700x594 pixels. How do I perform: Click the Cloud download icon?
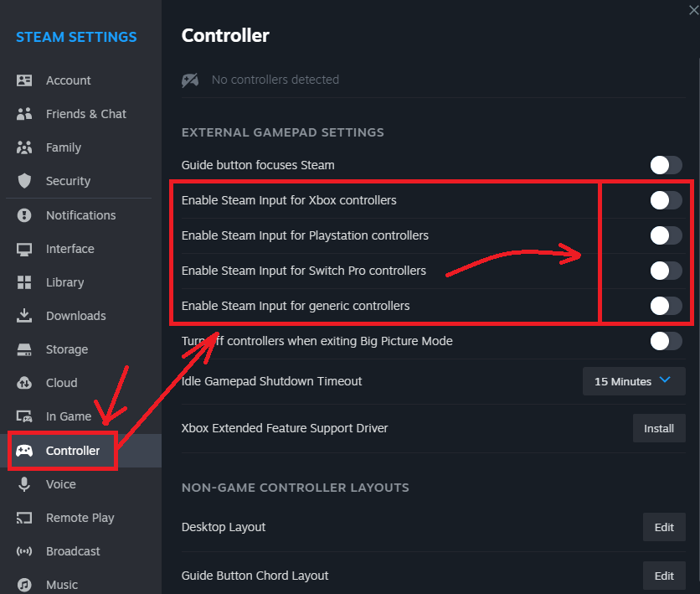pyautogui.click(x=24, y=383)
